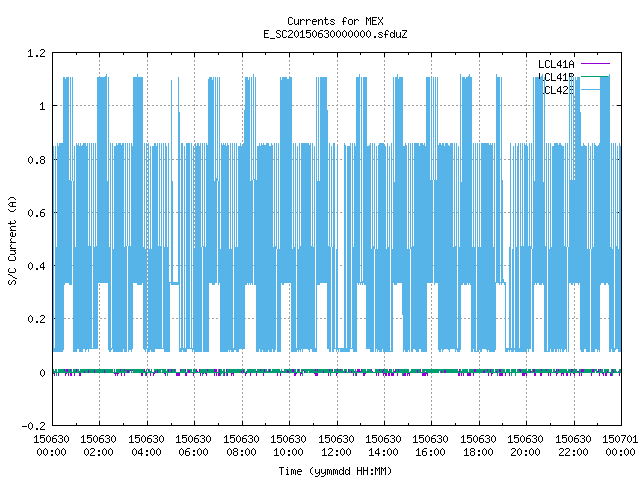Click the x-axis time label "06:00"
The height and width of the screenshot is (480, 640).
click(193, 452)
